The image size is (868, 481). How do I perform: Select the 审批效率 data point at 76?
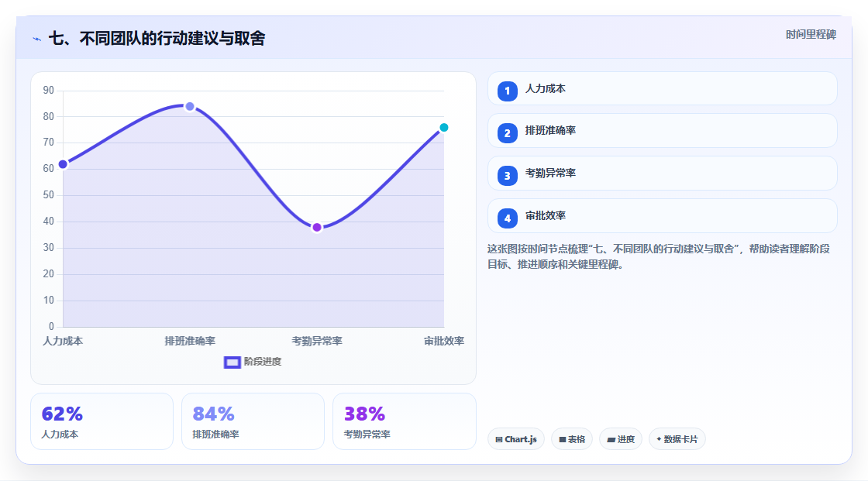click(x=443, y=128)
